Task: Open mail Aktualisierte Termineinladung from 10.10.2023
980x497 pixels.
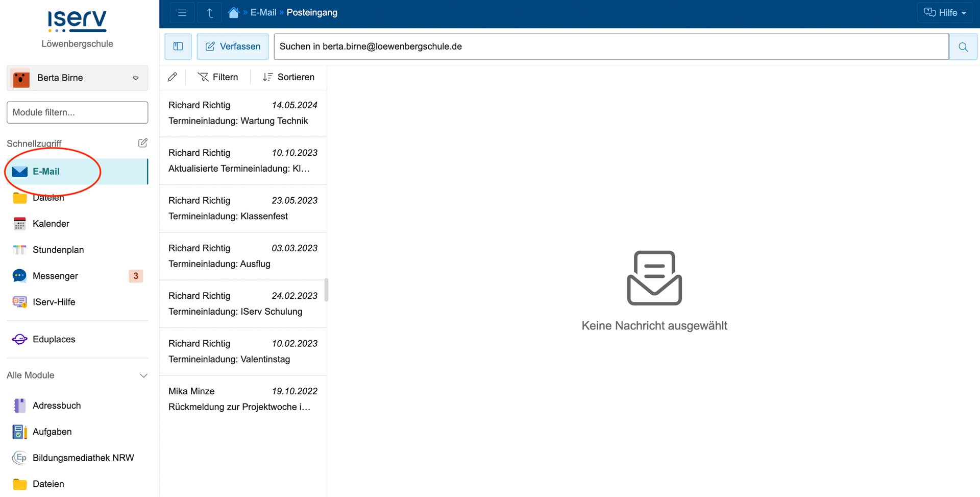Action: tap(243, 160)
